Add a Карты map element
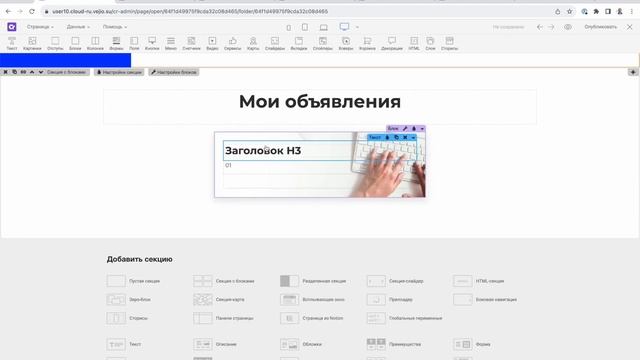Screen dimensions: 640x360 click(253, 43)
